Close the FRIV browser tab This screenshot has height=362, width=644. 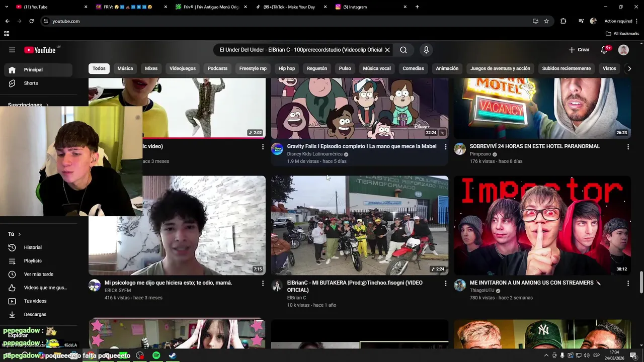coord(166,7)
